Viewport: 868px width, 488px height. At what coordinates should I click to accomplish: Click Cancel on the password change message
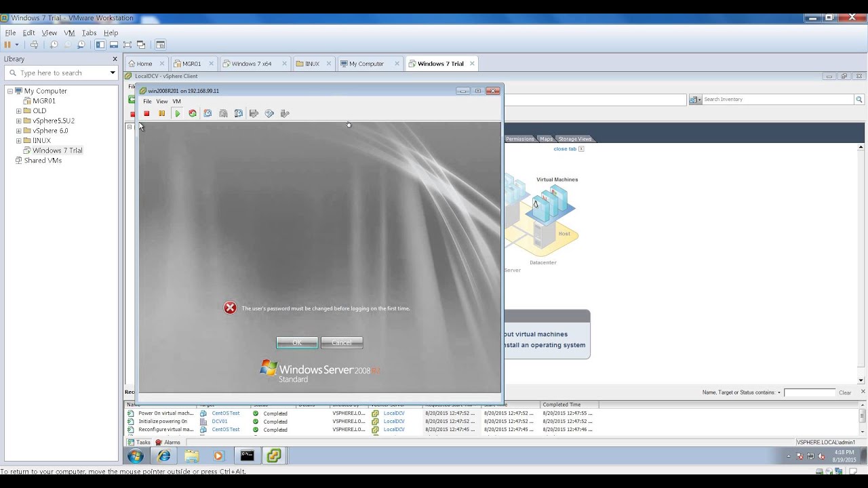[x=342, y=342]
